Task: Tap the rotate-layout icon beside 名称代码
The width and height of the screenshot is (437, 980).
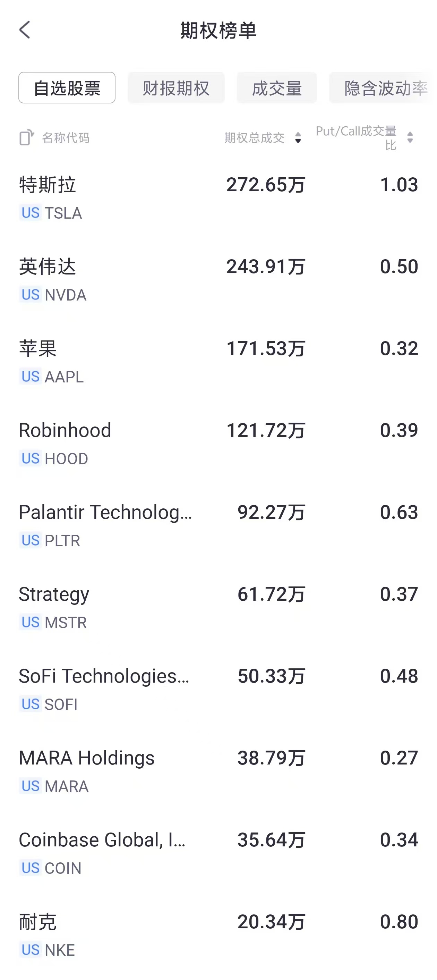Action: [27, 138]
